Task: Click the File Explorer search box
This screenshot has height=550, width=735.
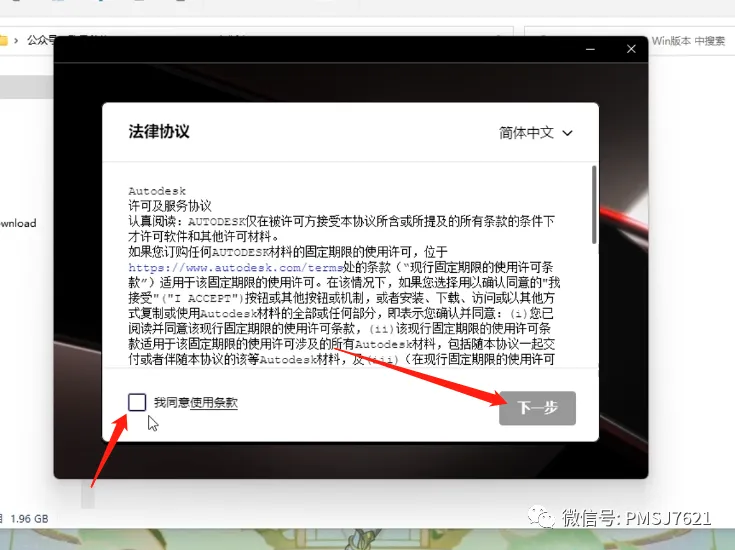Action: [x=688, y=41]
